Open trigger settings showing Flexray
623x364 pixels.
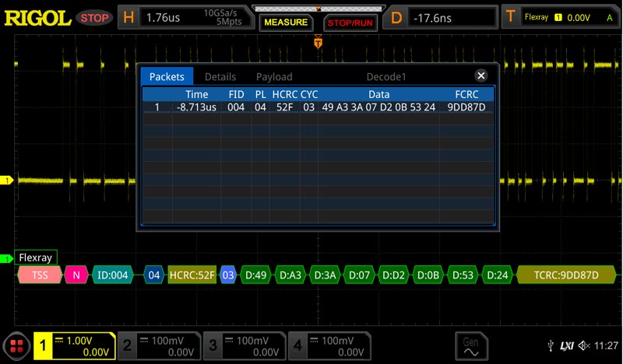561,17
